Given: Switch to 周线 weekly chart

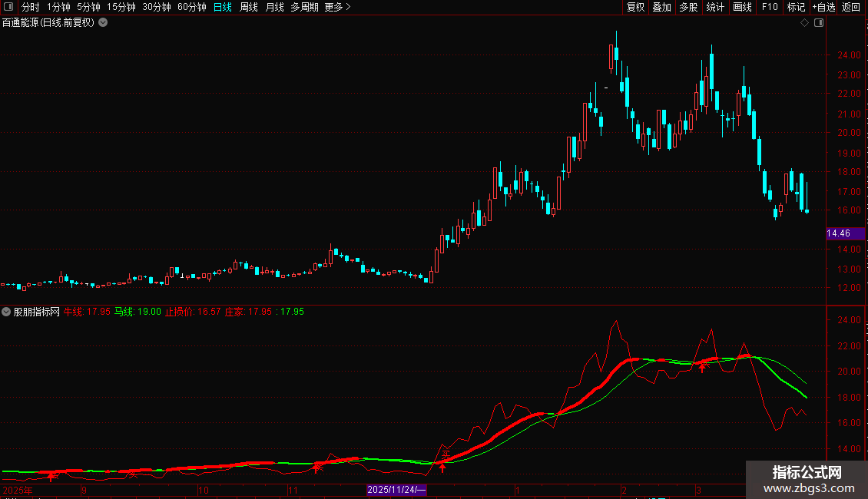Looking at the screenshot, I should (x=249, y=7).
